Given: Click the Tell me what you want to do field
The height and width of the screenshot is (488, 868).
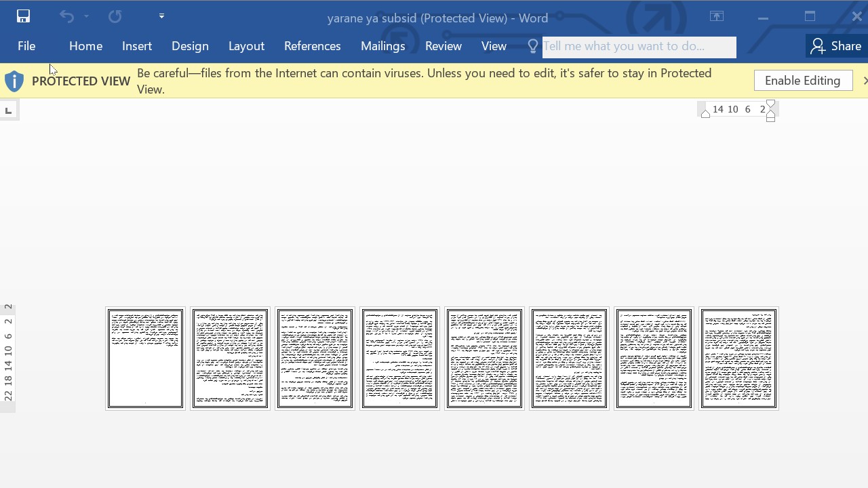Looking at the screenshot, I should pos(639,47).
